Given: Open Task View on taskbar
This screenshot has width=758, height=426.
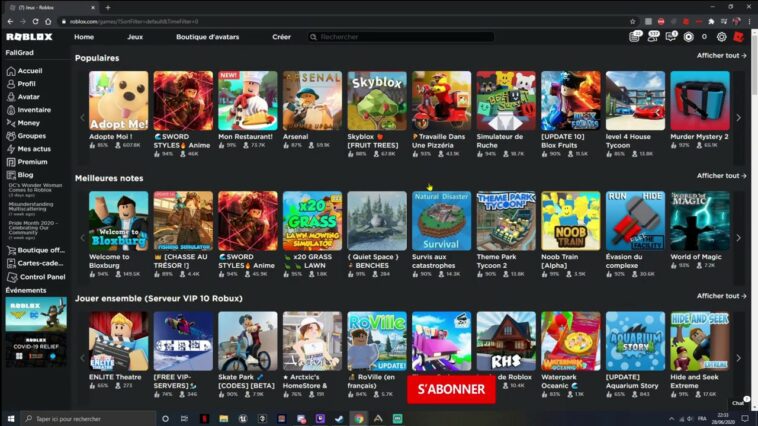Looking at the screenshot, I should point(184,419).
